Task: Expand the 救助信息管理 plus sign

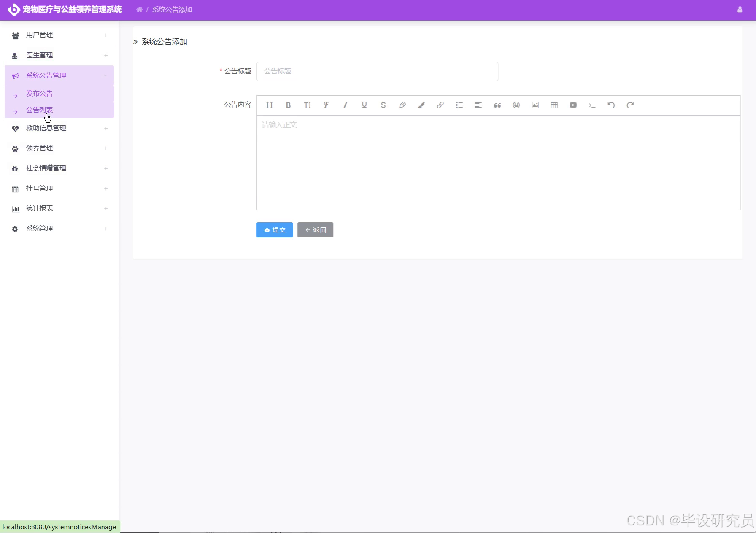Action: [106, 128]
